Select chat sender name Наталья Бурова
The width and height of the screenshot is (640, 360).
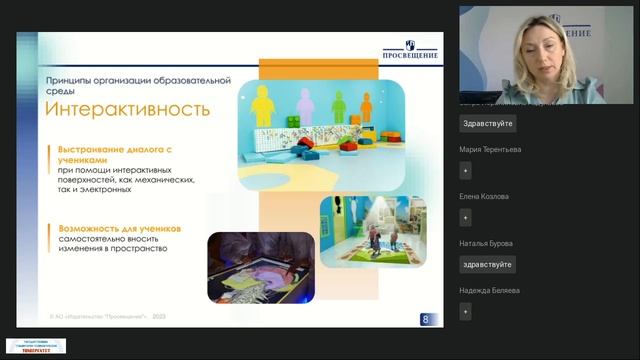tap(486, 243)
